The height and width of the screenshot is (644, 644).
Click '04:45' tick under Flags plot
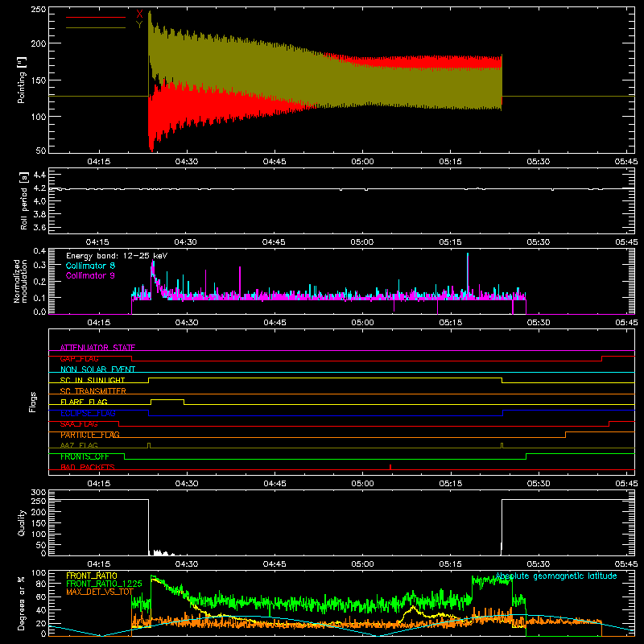coord(275,484)
